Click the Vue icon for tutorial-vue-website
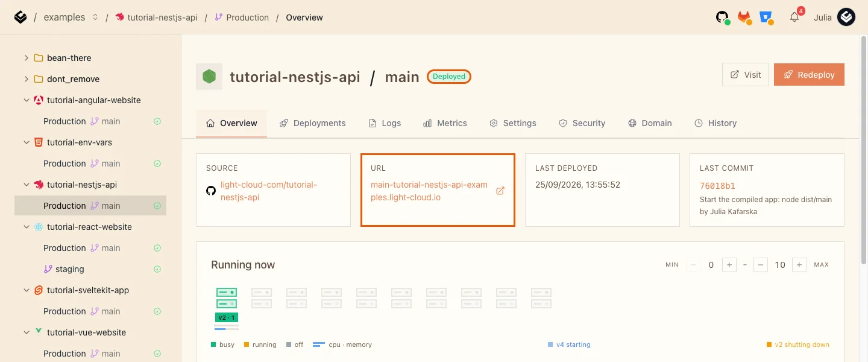Screen dimensions: 868x362 (x=39, y=332)
